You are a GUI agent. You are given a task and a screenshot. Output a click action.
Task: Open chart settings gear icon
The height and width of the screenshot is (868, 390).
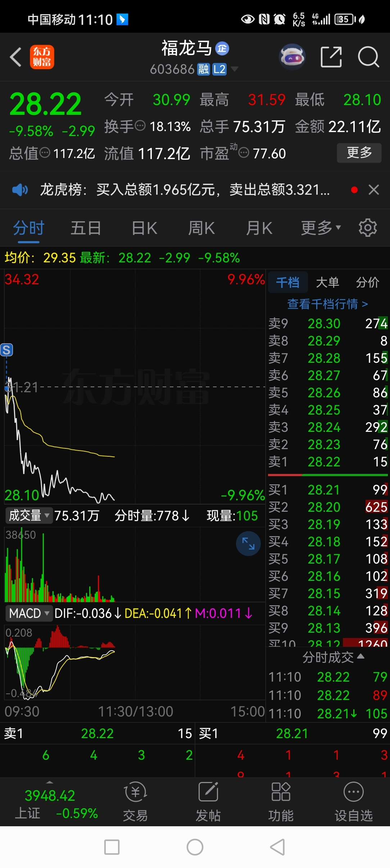368,228
